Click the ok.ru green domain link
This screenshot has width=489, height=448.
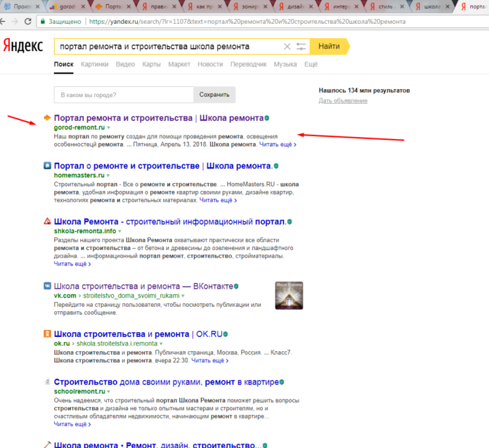click(x=62, y=343)
